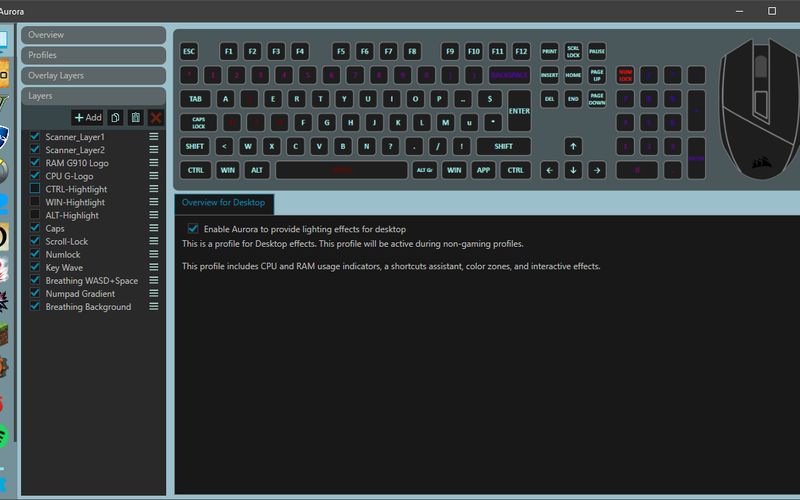Click the up arrow key on the keyboard preview

(573, 146)
